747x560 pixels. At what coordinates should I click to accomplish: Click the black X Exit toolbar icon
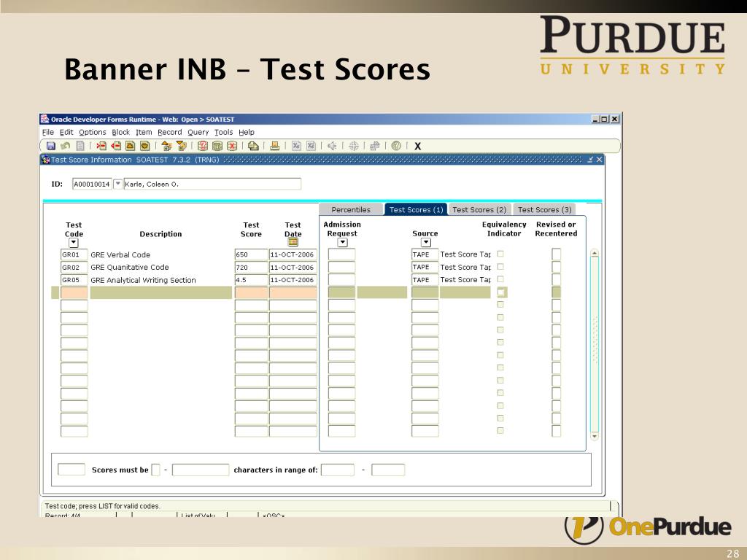coord(418,146)
